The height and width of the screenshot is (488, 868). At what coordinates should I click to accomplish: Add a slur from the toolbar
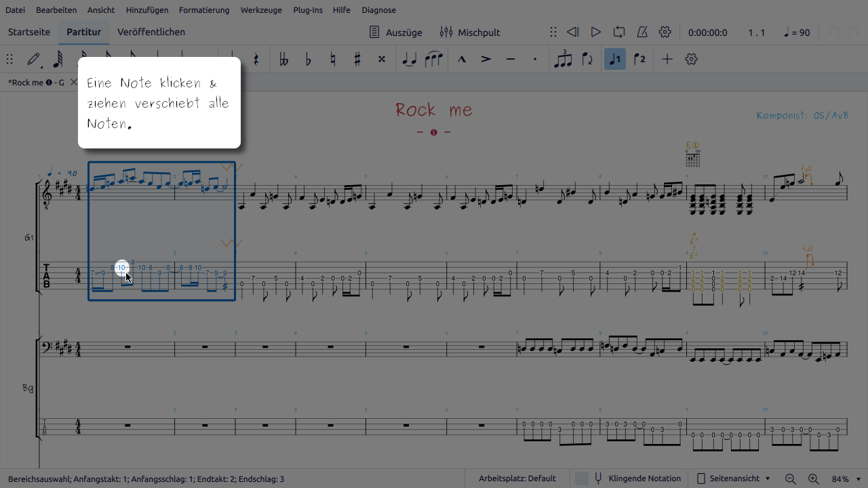(x=433, y=60)
